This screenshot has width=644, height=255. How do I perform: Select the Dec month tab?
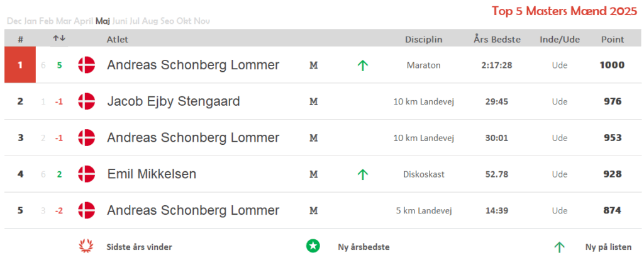pos(14,21)
